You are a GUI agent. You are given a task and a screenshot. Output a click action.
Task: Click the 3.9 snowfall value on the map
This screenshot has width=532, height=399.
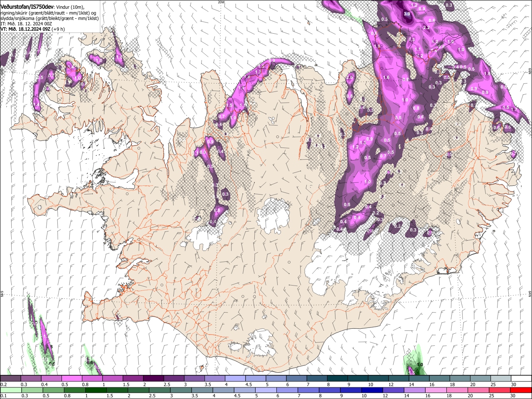[x=407, y=14]
